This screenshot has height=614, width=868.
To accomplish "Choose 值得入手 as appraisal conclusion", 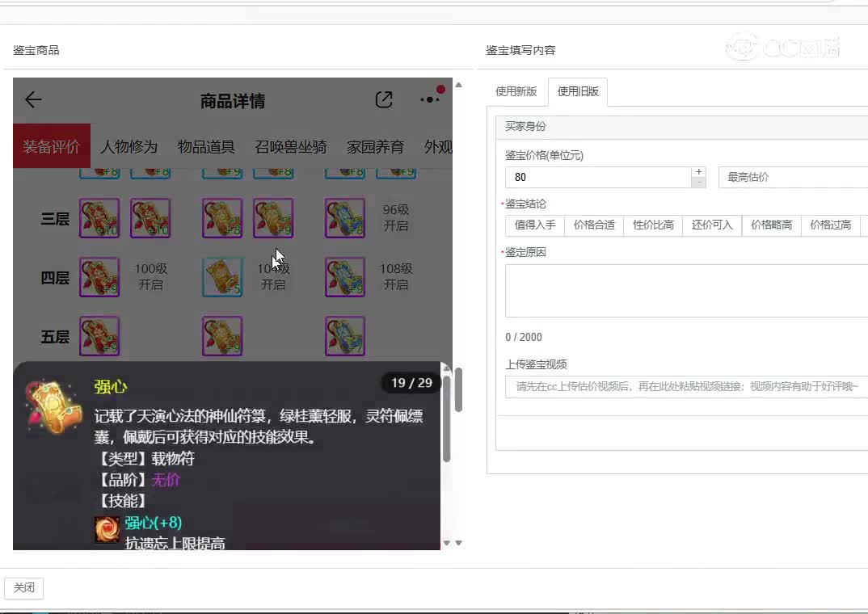I will pos(535,225).
